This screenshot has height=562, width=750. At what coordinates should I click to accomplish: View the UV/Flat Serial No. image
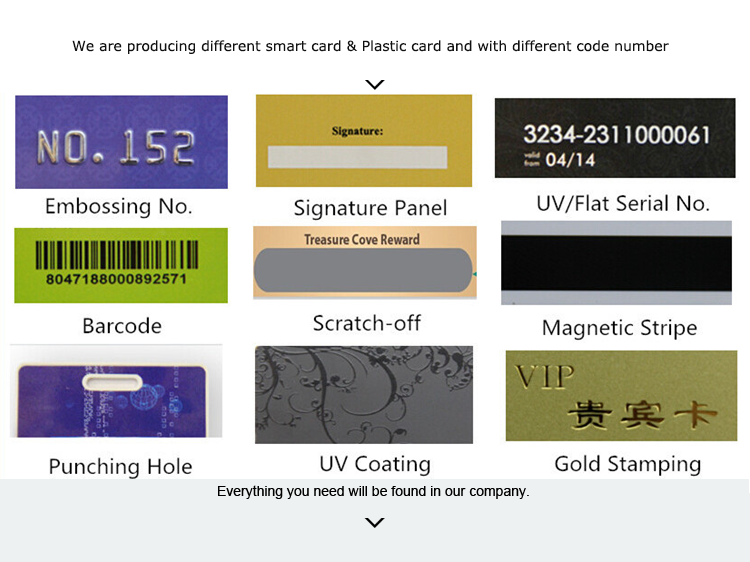pyautogui.click(x=615, y=138)
